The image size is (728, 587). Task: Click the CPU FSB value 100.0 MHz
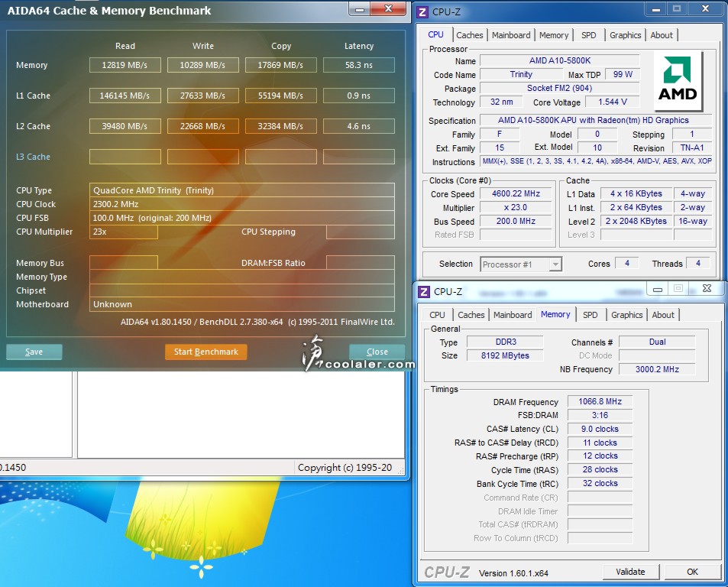(x=242, y=218)
